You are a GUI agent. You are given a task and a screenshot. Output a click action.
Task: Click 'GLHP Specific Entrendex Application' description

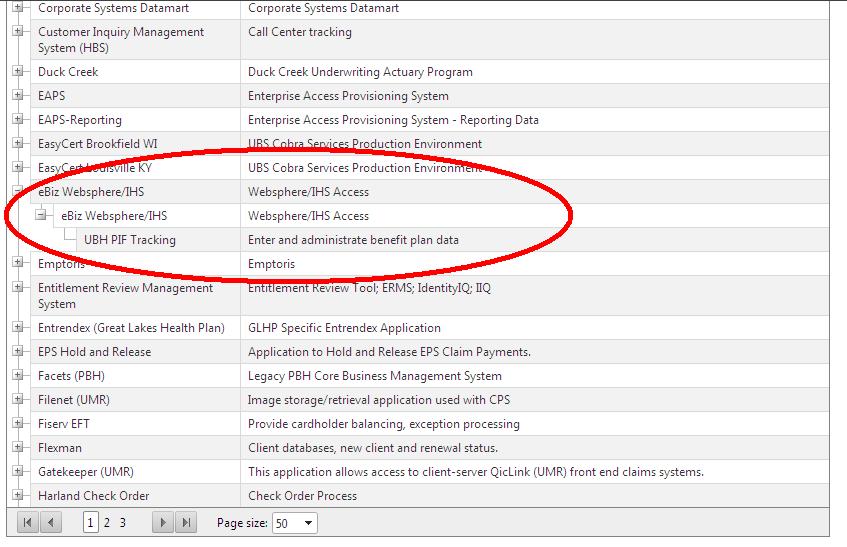click(x=344, y=328)
